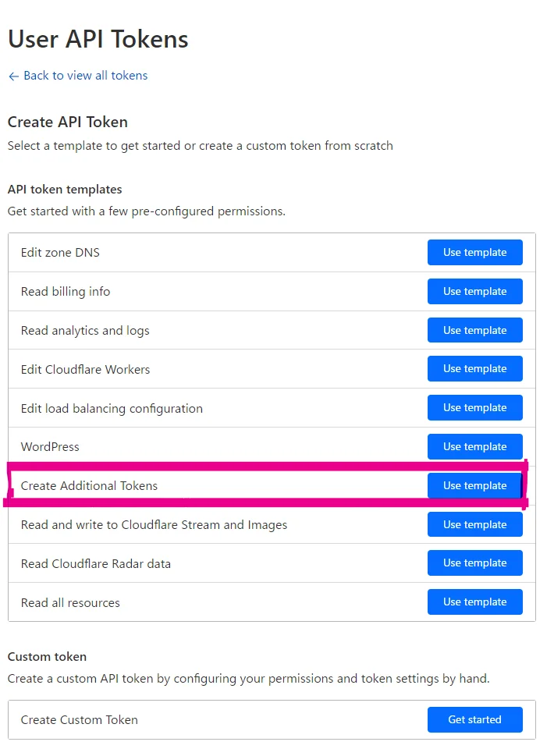The width and height of the screenshot is (547, 756).
Task: Click the back arrow icon beside view all tokens
Action: pos(13,76)
